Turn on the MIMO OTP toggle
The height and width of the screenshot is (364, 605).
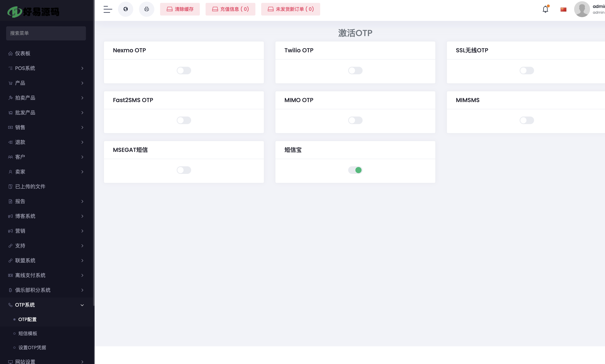click(x=355, y=120)
